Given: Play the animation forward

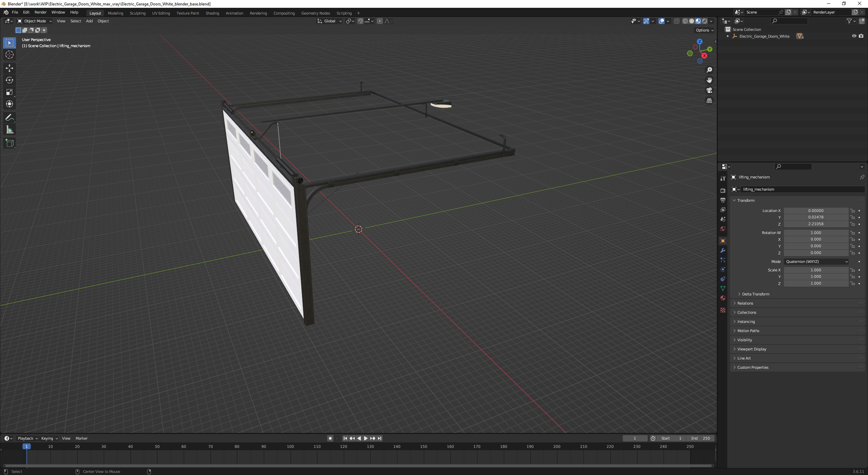Looking at the screenshot, I should pyautogui.click(x=366, y=438).
